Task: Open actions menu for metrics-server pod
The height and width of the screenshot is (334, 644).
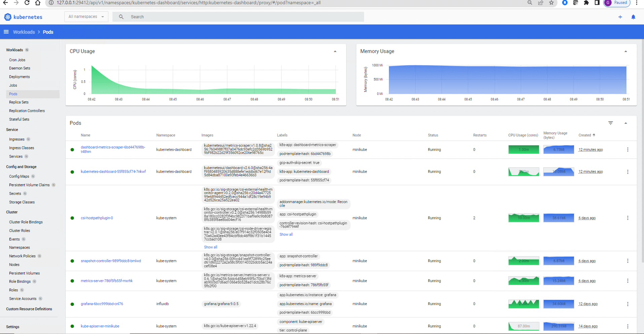Action: (628, 281)
